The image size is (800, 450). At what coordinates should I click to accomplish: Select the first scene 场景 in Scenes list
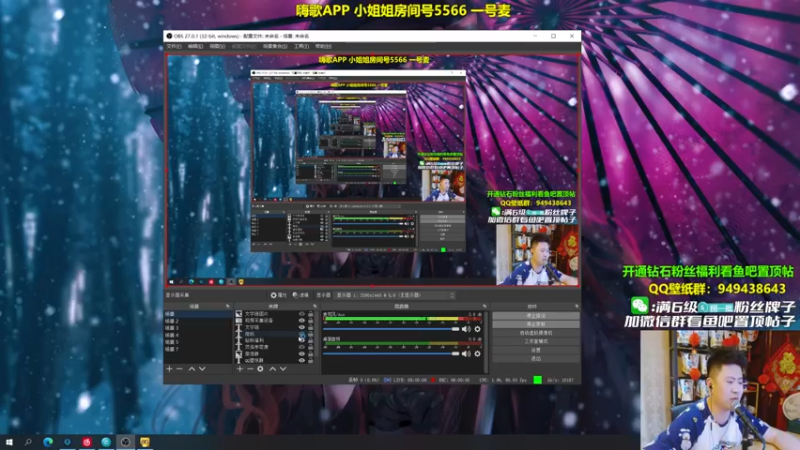[x=198, y=314]
